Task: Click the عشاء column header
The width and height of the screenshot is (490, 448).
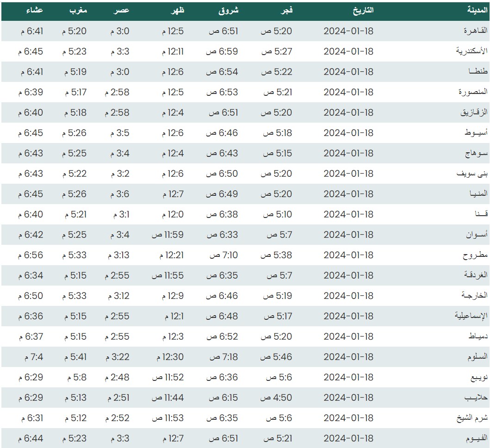Action: [x=35, y=10]
